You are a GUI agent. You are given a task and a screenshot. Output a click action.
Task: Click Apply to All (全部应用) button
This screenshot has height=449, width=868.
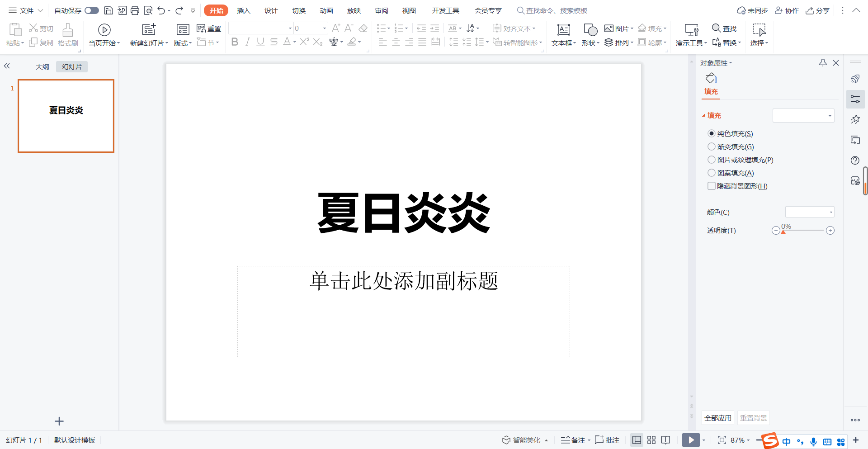click(718, 418)
